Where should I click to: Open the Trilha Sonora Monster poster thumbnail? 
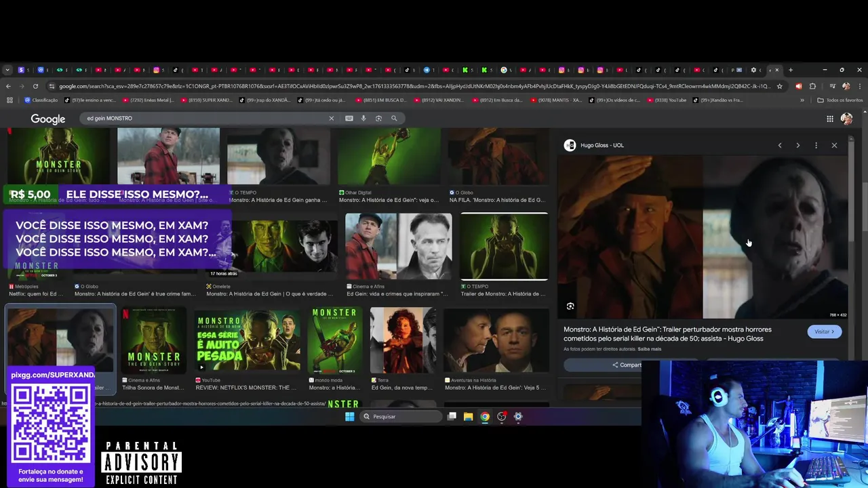click(x=153, y=340)
